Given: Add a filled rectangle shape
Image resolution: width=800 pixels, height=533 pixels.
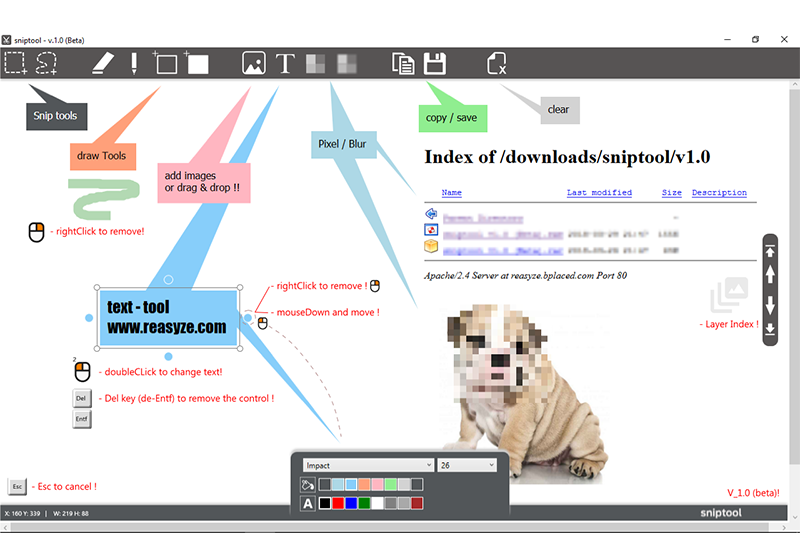Looking at the screenshot, I should click(x=196, y=63).
